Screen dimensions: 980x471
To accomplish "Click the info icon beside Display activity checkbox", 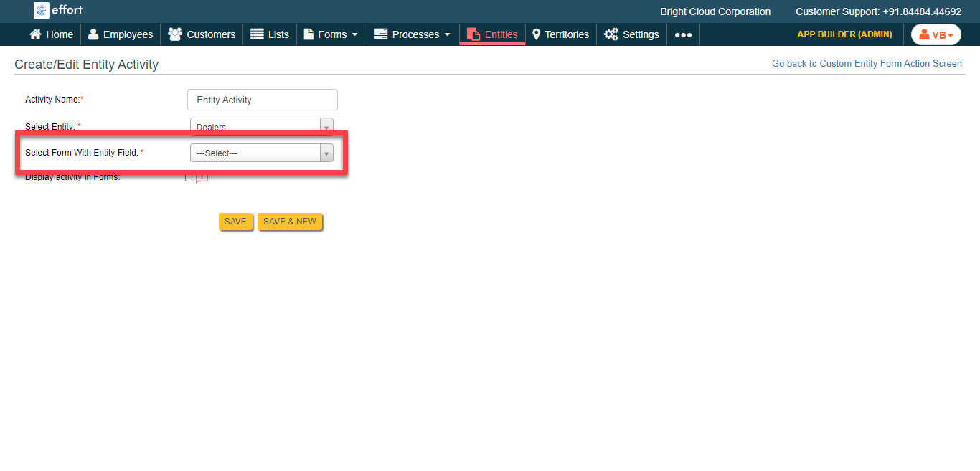I will click(x=202, y=177).
